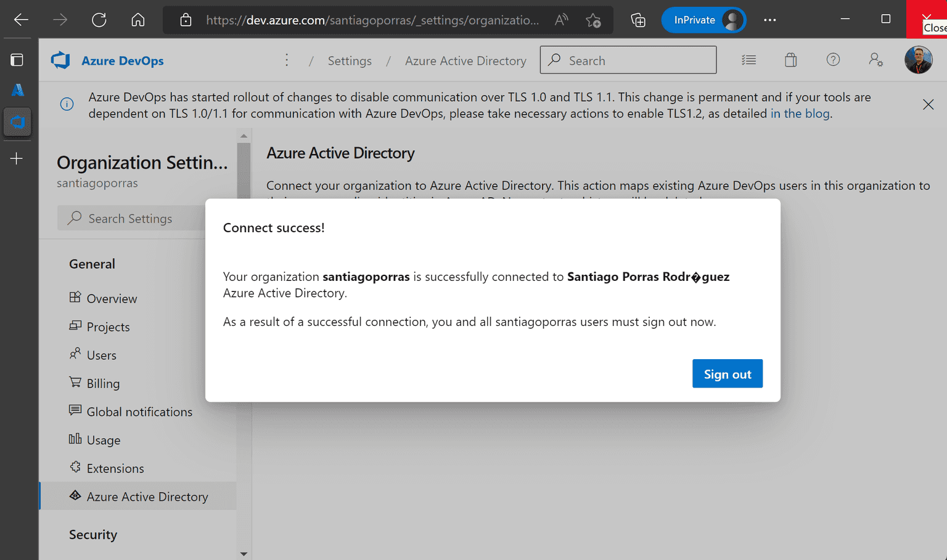Click the profile avatar picture
The height and width of the screenshot is (560, 947).
(919, 60)
